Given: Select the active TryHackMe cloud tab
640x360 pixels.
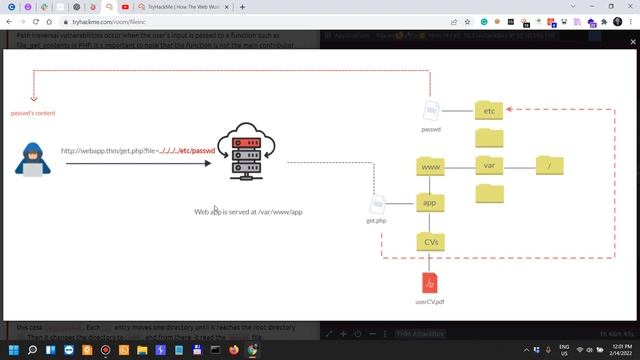Looking at the screenshot, I should [109, 7].
